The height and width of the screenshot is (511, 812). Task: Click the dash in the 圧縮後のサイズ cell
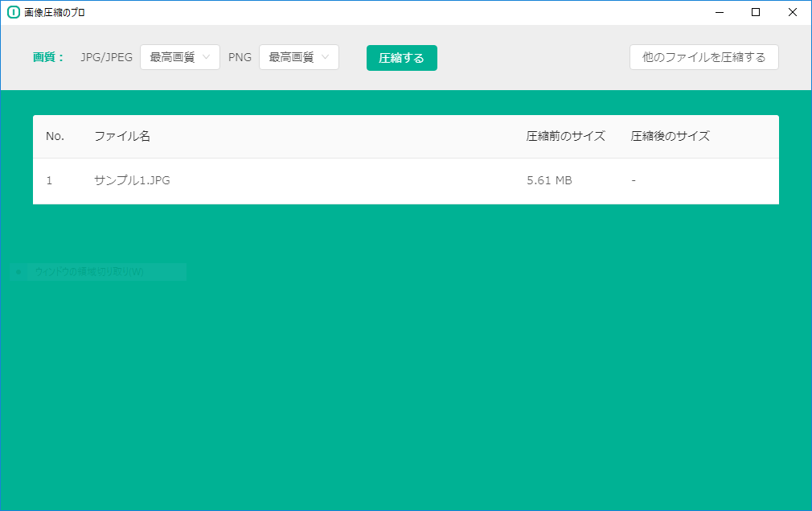pyautogui.click(x=634, y=180)
